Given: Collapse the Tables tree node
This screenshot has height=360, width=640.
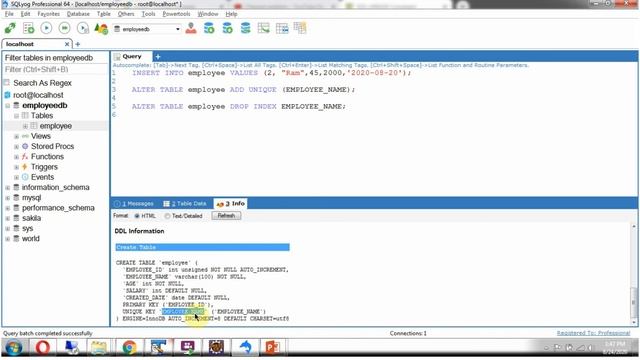Looking at the screenshot, I should pos(16,116).
